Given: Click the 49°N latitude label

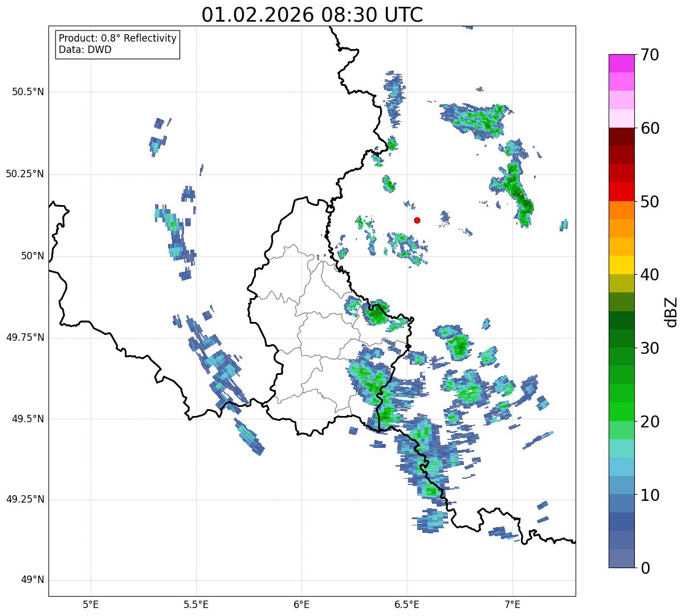Looking at the screenshot, I should pyautogui.click(x=32, y=580).
